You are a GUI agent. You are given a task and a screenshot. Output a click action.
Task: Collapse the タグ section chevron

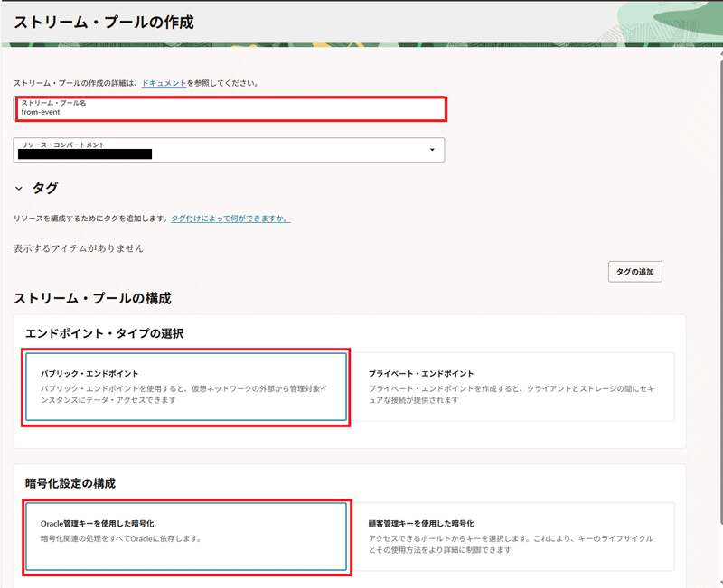(x=19, y=189)
